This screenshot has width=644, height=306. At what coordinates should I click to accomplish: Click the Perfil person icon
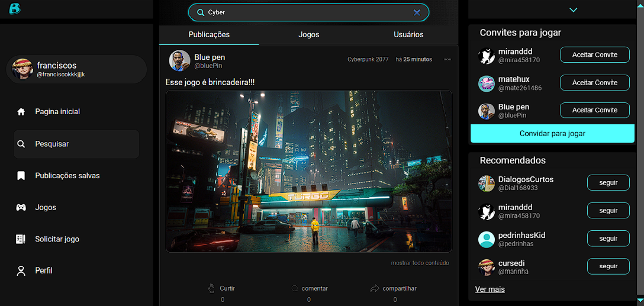(x=21, y=270)
